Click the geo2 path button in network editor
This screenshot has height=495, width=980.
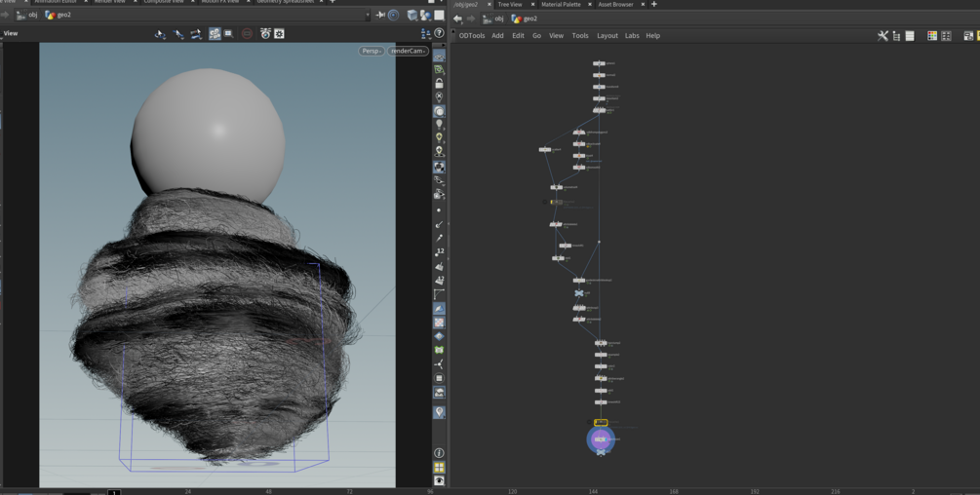pyautogui.click(x=525, y=19)
